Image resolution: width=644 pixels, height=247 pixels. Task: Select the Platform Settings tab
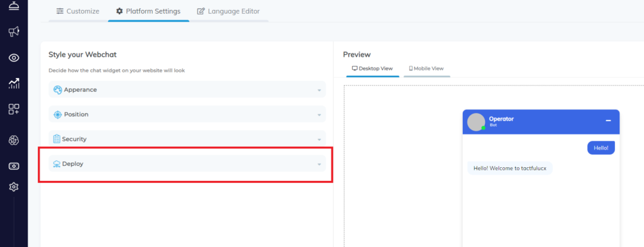(x=148, y=11)
